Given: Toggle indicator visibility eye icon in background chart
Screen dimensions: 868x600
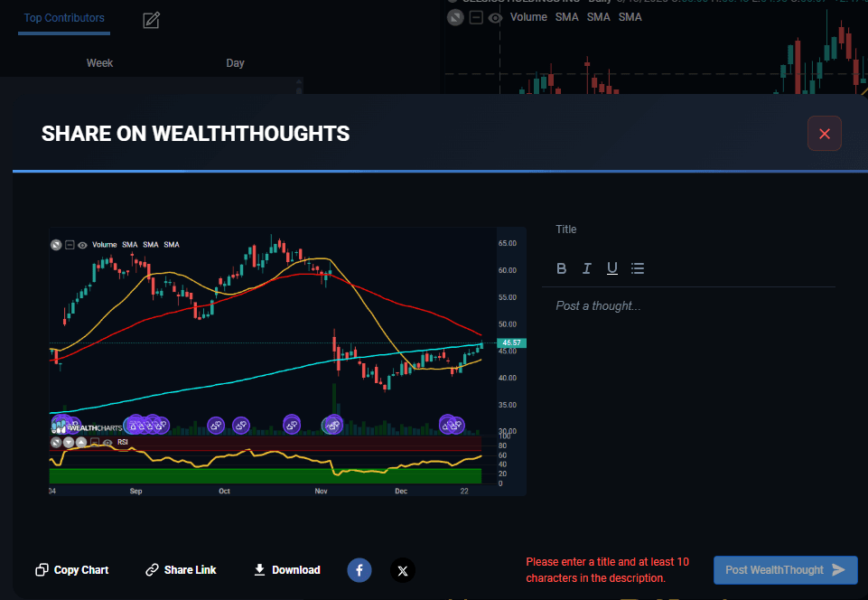Looking at the screenshot, I should point(495,18).
